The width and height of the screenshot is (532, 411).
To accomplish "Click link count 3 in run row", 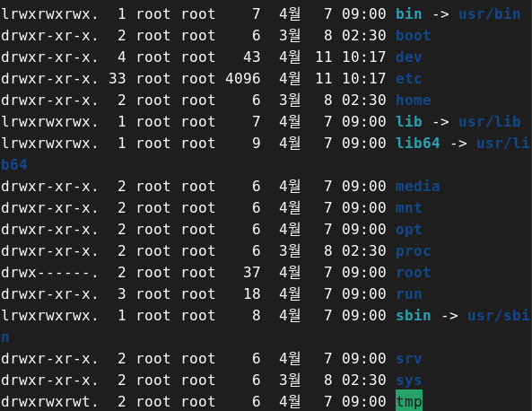I will point(121,294).
